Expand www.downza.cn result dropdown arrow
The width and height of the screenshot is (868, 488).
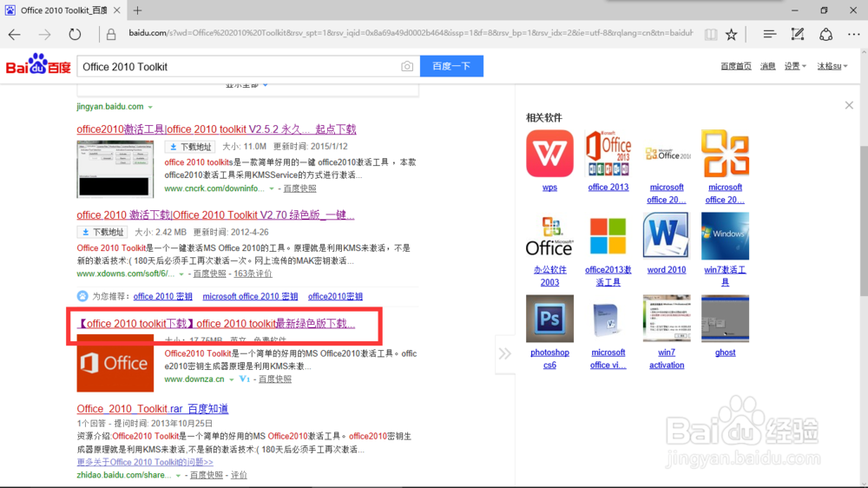click(232, 379)
